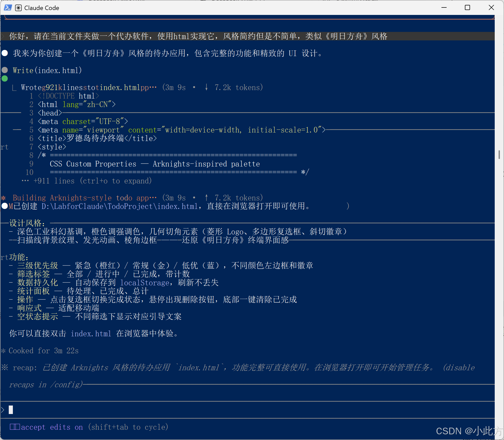Close the Claude Code window
Image resolution: width=504 pixels, height=440 pixels.
(x=491, y=8)
